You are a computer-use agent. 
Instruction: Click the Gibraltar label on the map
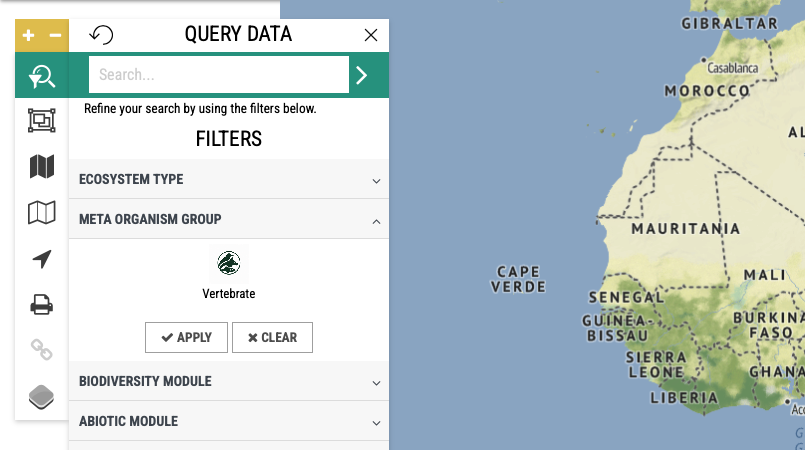[730, 24]
